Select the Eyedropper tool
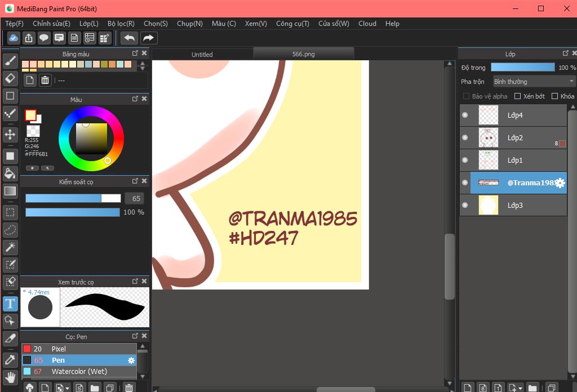The image size is (577, 392). [10, 359]
